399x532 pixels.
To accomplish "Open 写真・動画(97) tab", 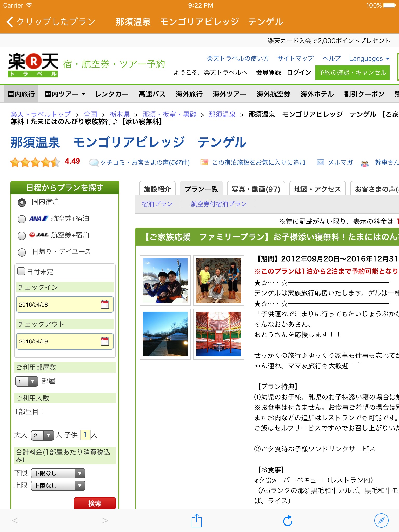I will click(x=256, y=189).
